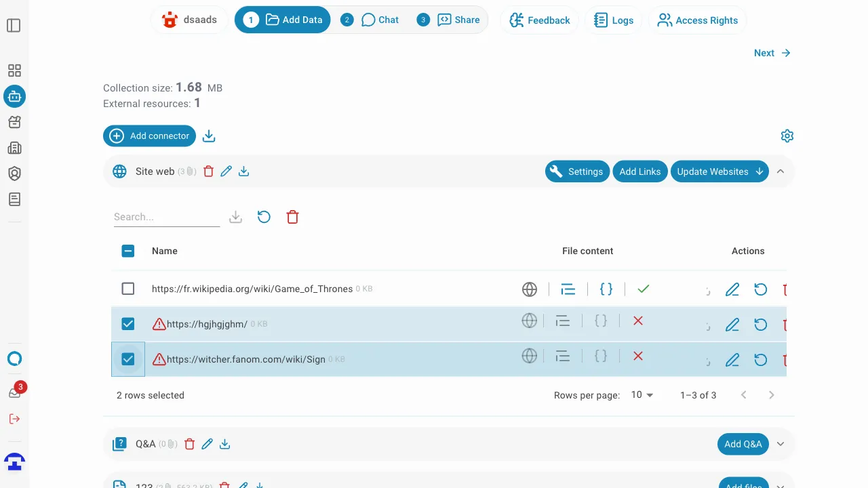Screen dimensions: 868x488
Task: Click the Add Q&A button
Action: click(743, 444)
